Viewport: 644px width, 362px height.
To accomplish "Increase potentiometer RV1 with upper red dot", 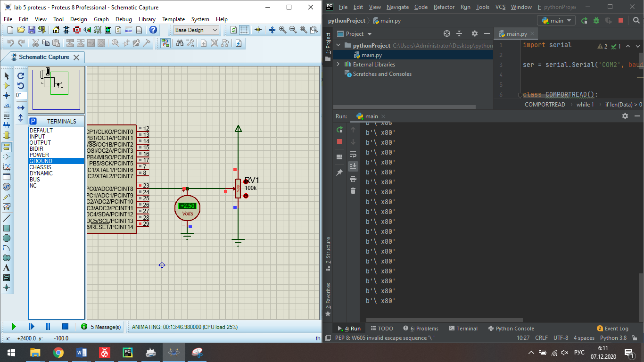I will click(x=246, y=182).
